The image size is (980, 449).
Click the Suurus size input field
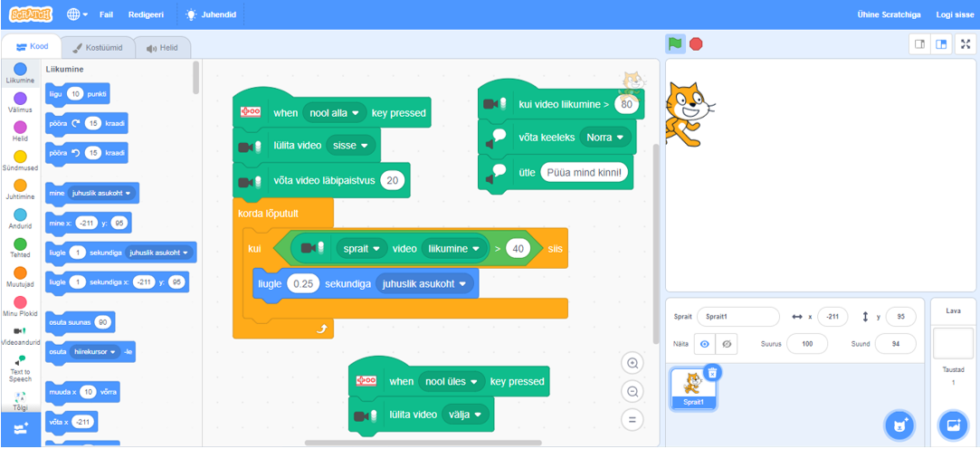813,344
